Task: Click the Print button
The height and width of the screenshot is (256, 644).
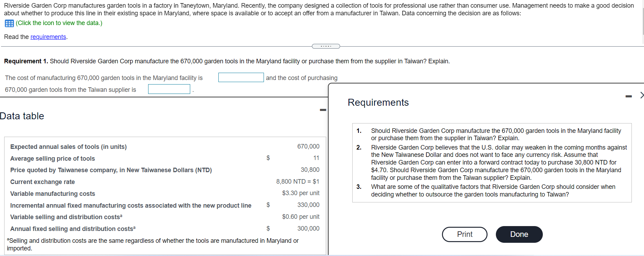Action: (x=465, y=234)
